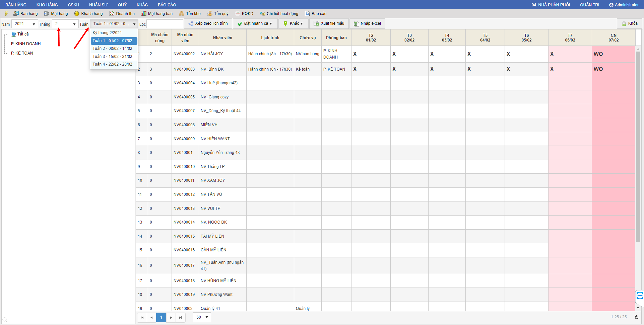Image resolution: width=644 pixels, height=325 pixels.
Task: Select Tuần 3 - 15/02 - 21/02 option
Action: pos(114,57)
